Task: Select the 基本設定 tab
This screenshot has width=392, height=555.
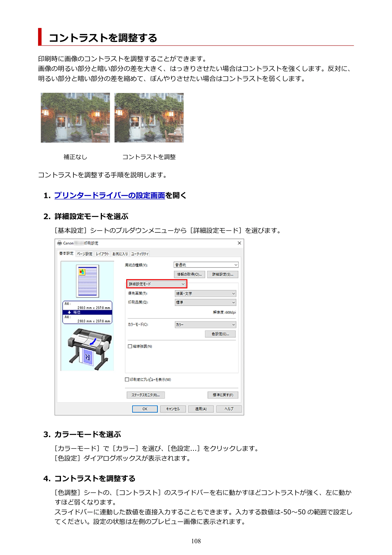Action: (x=66, y=253)
